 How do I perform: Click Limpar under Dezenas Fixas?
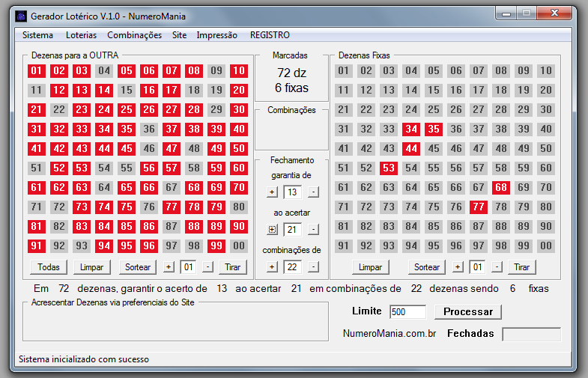(370, 267)
